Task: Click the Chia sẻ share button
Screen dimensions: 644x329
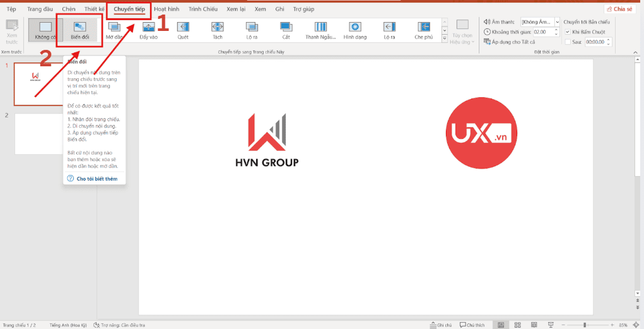Action: tap(620, 9)
